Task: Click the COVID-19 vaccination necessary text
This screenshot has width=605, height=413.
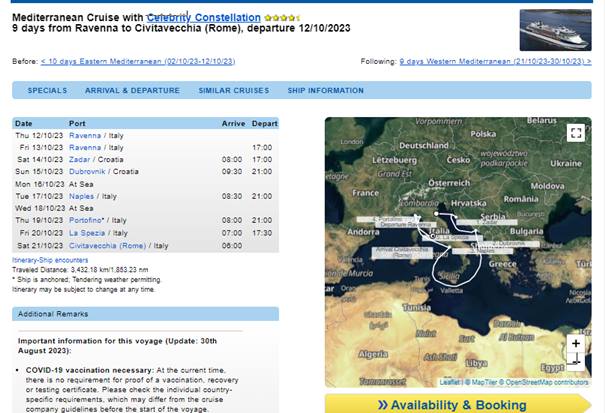Action: pyautogui.click(x=90, y=370)
